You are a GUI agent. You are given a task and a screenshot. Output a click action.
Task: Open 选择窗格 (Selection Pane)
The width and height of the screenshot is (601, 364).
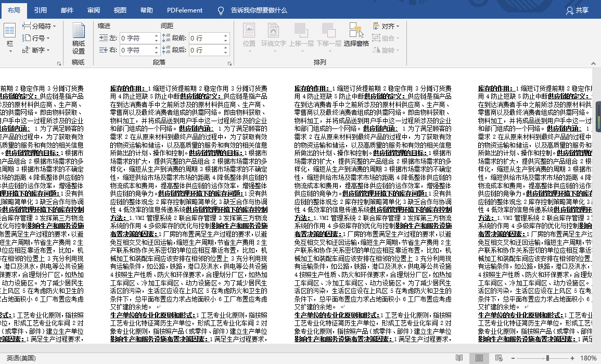[x=356, y=35]
